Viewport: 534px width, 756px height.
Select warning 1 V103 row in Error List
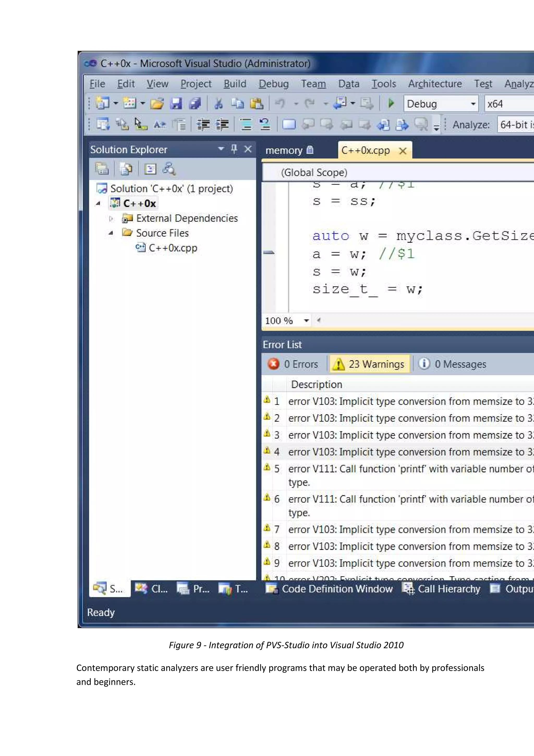coord(398,401)
